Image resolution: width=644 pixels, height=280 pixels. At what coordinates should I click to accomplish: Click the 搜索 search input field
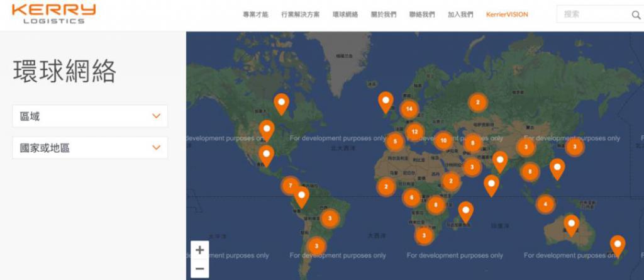point(591,14)
